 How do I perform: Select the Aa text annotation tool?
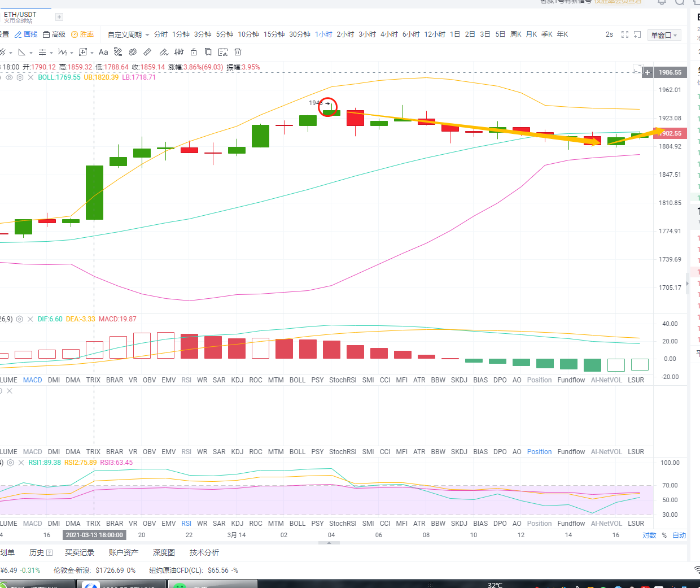103,52
